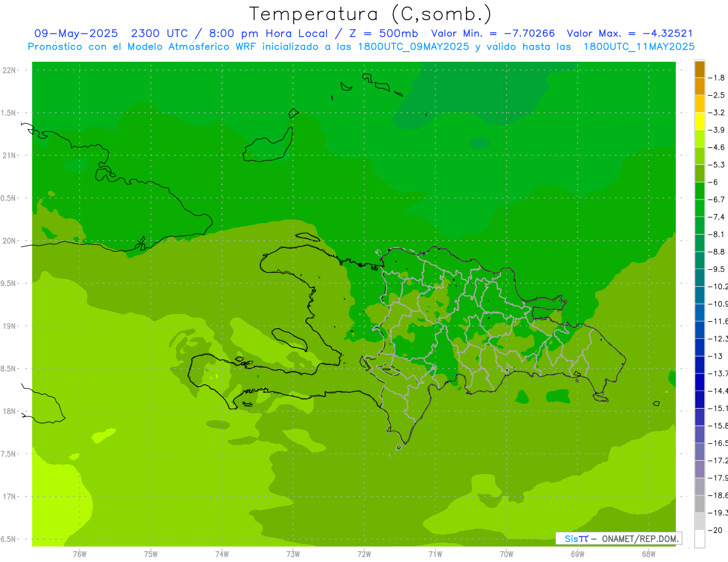Image resolution: width=728 pixels, height=562 pixels.
Task: Click the 'Valor Min. = -7.70266' readout
Action: (493, 33)
